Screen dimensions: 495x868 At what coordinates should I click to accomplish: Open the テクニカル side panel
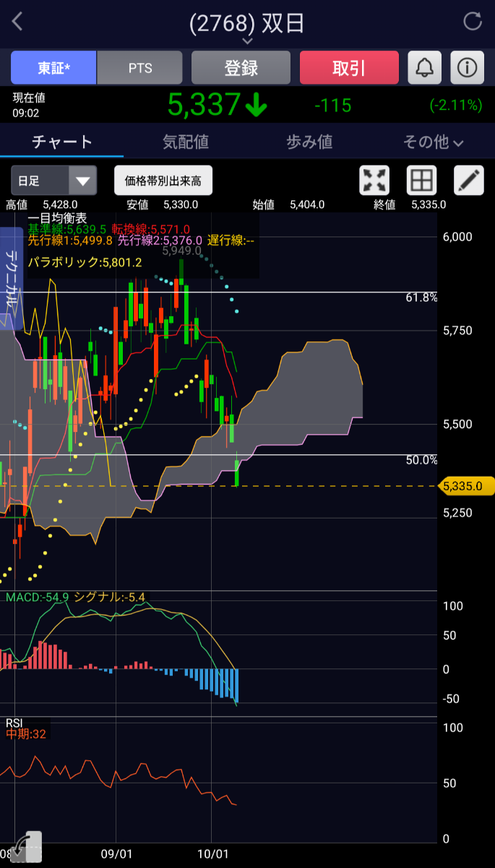(x=12, y=278)
